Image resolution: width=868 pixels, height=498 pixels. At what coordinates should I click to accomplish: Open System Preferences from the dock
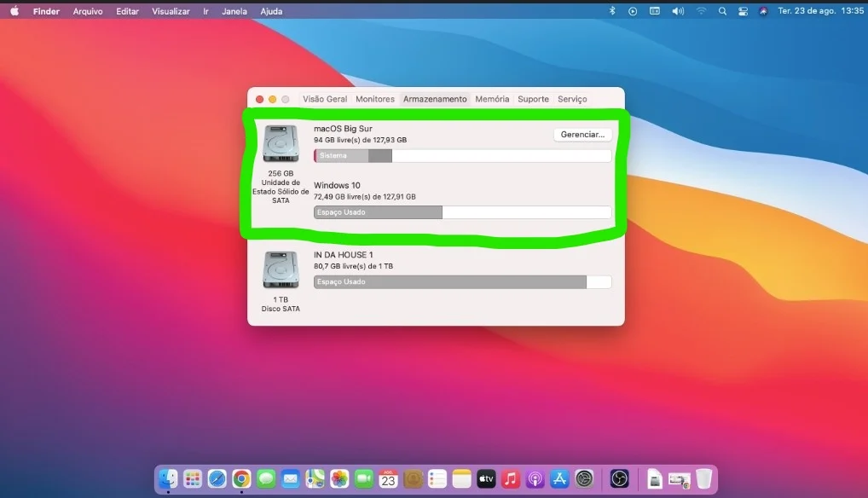[x=584, y=478]
